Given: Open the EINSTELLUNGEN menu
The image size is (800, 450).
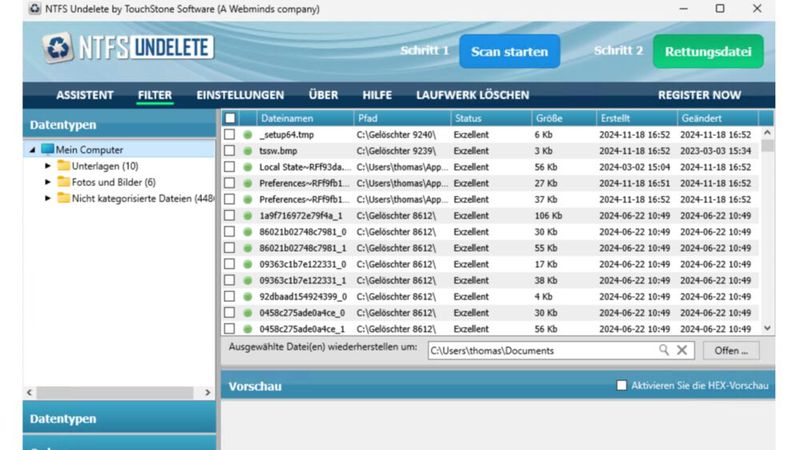Looking at the screenshot, I should pyautogui.click(x=240, y=95).
